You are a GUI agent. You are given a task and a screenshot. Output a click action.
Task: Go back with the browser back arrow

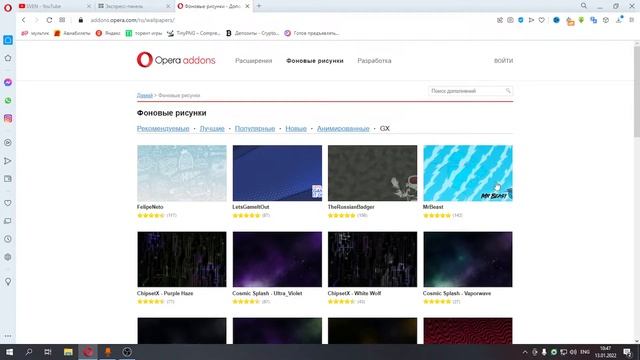(24, 20)
